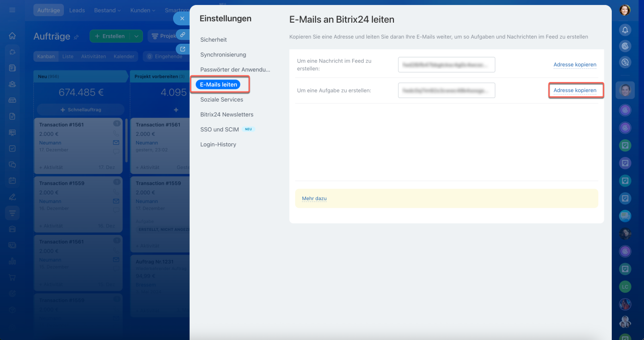Open Soziale Services settings section

pyautogui.click(x=221, y=100)
